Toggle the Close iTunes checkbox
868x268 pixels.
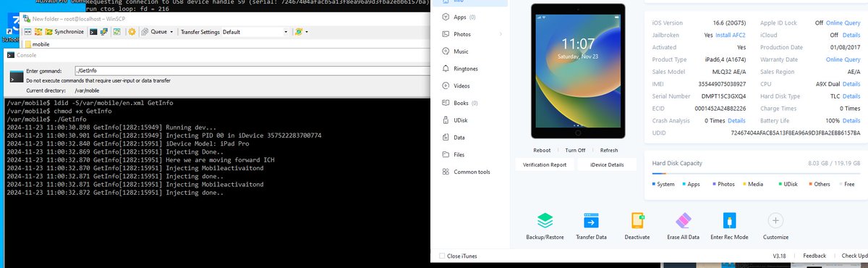[443, 256]
